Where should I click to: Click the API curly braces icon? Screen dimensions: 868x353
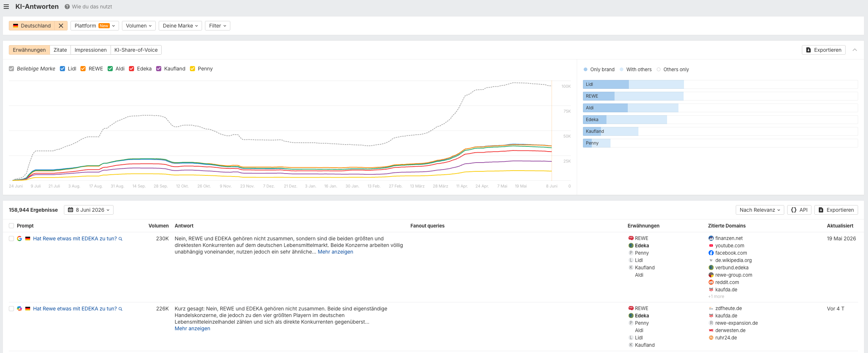794,210
